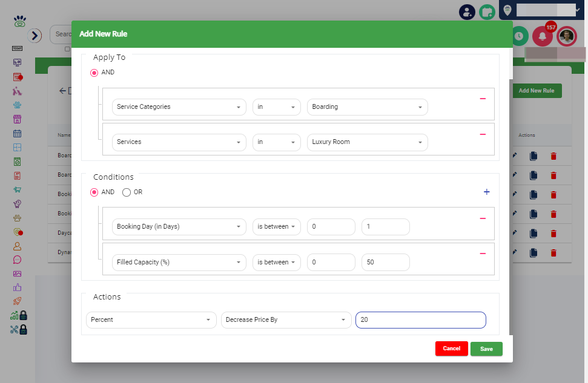Open the Today icon in the sidebar
This screenshot has height=383, width=588.
tap(17, 48)
